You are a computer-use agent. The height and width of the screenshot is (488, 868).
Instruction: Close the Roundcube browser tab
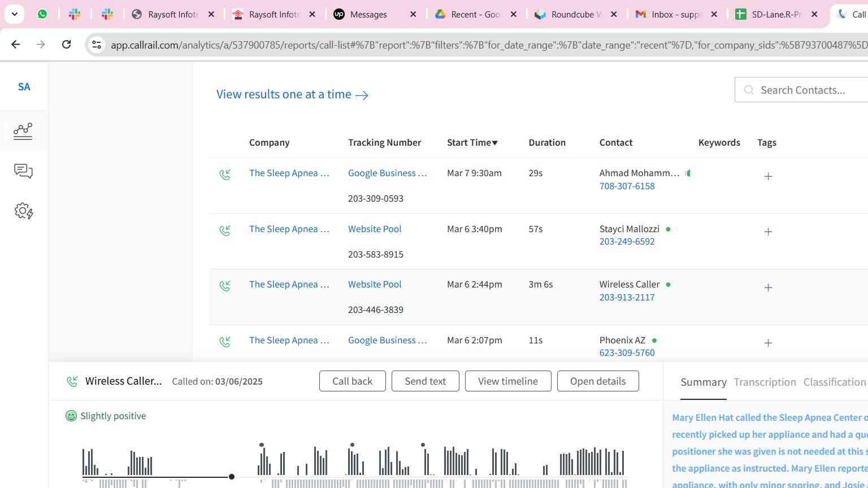pos(614,14)
